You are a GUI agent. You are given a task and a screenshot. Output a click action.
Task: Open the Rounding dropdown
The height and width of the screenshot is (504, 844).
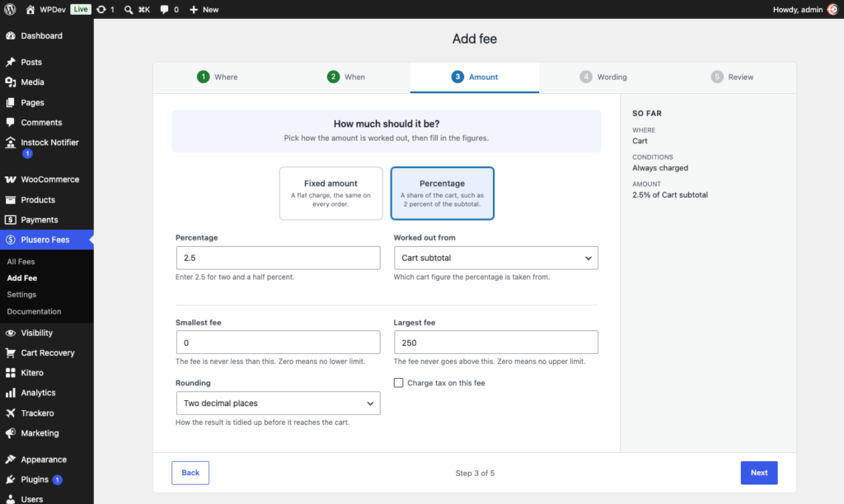click(x=278, y=403)
